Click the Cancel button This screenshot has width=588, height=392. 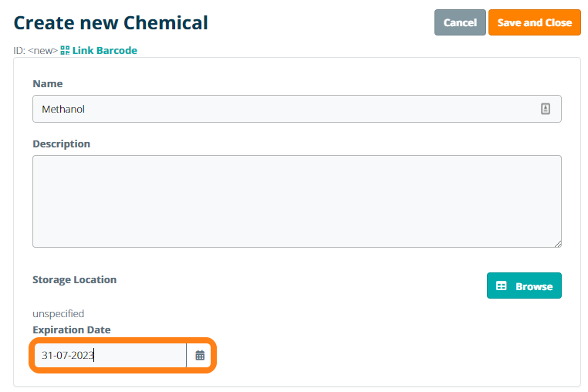pyautogui.click(x=460, y=22)
